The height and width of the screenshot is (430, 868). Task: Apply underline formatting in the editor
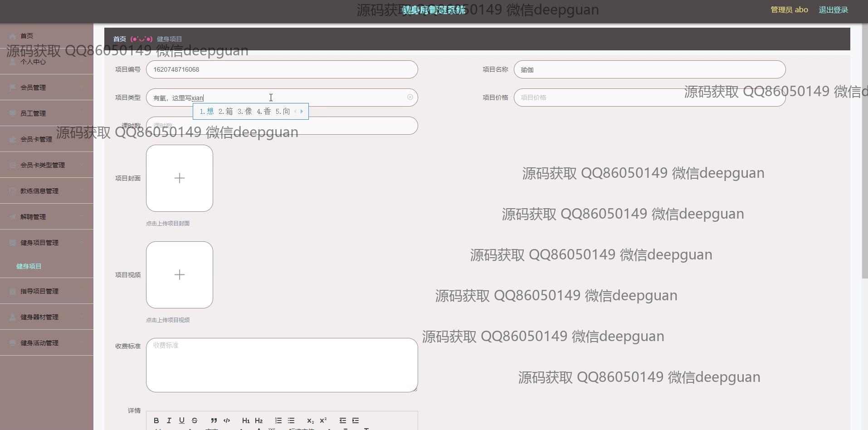click(182, 420)
